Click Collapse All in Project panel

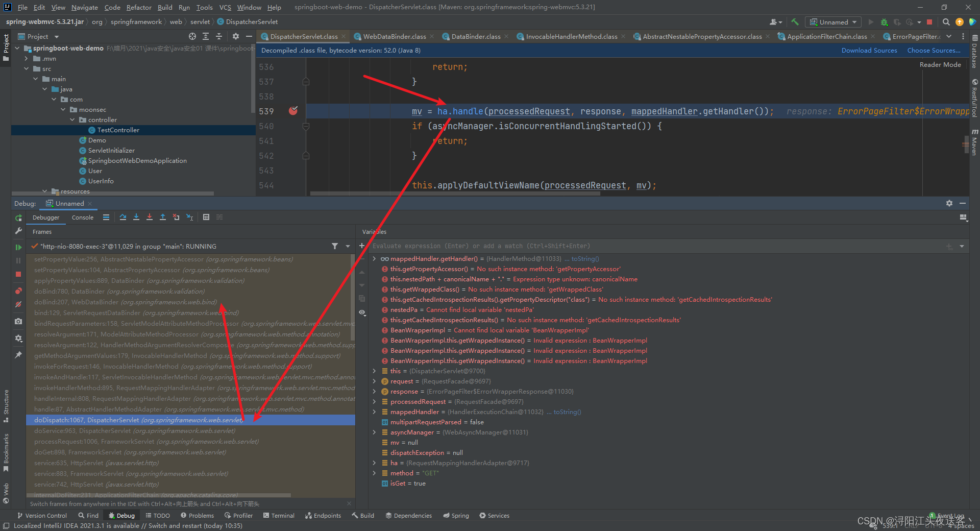pos(219,36)
